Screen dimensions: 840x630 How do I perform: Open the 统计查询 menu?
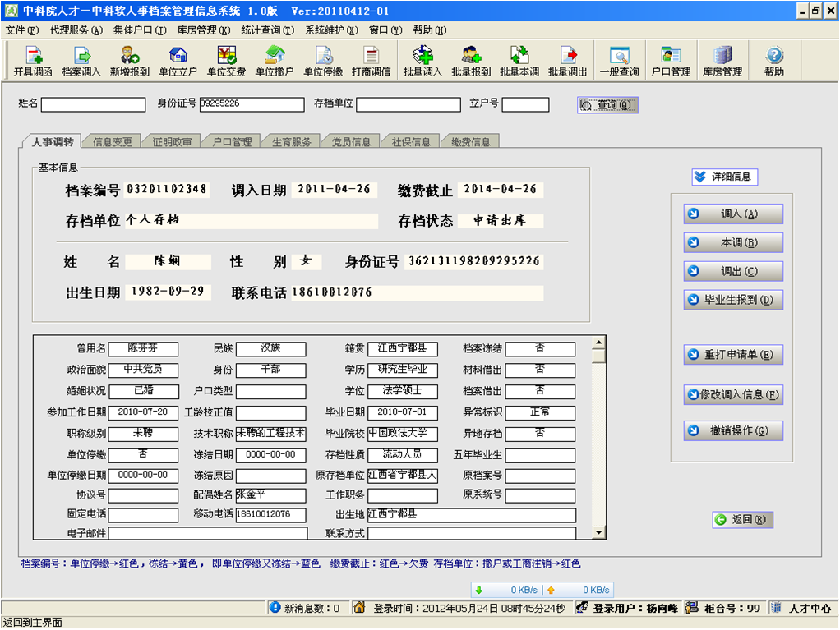[267, 30]
